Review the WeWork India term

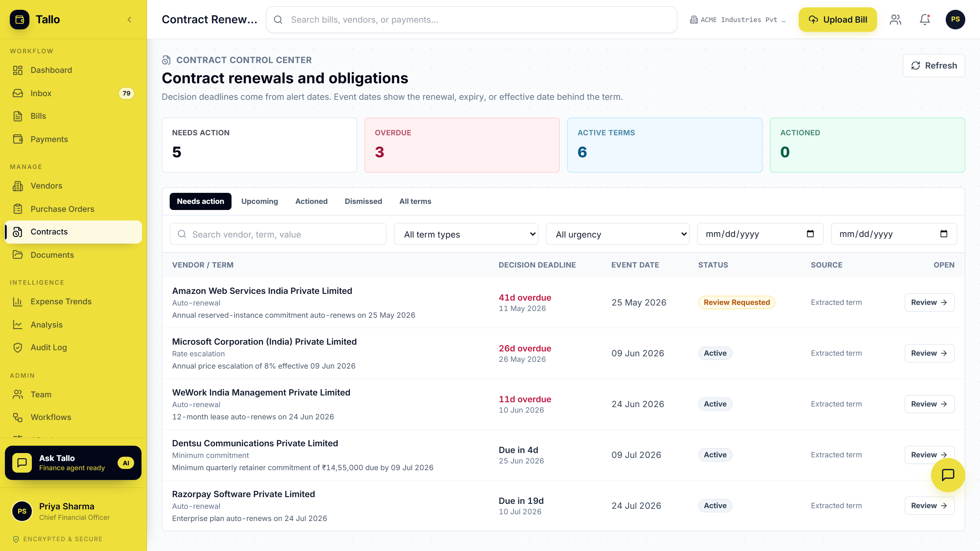(x=929, y=404)
